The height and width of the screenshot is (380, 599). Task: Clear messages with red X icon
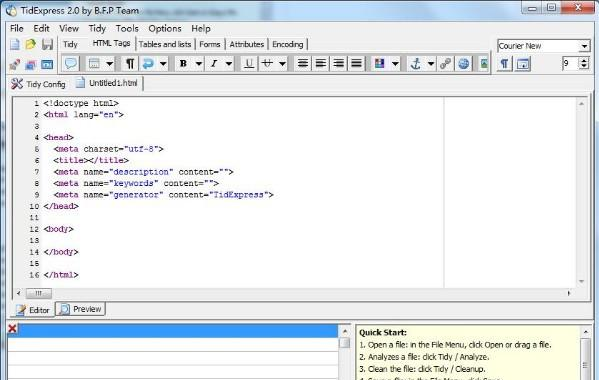pos(12,328)
